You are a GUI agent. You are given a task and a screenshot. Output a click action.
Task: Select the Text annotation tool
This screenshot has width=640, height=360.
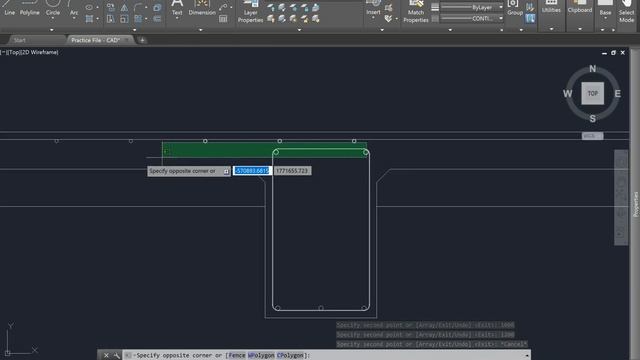point(177,8)
